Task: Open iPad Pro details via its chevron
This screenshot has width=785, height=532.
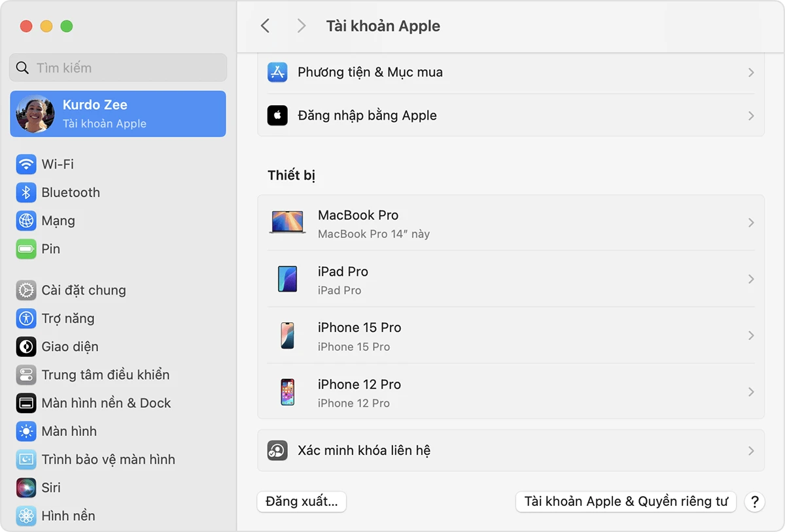Action: tap(750, 279)
